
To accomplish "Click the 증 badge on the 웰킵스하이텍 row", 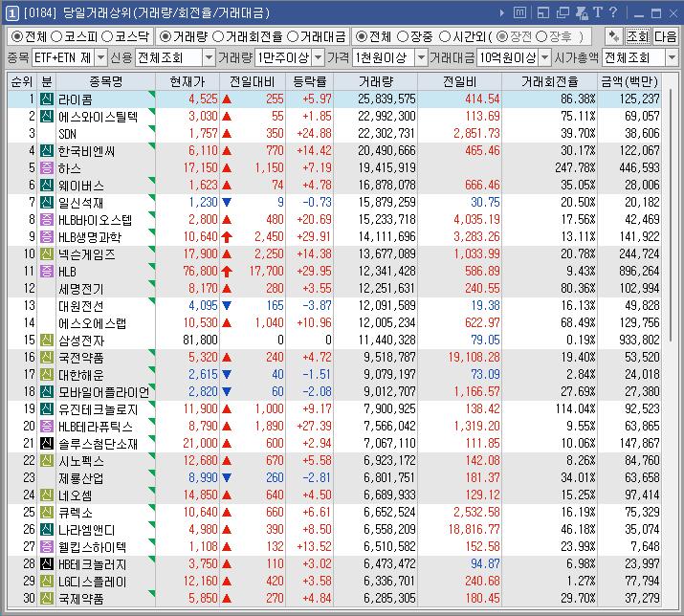I will (x=46, y=546).
